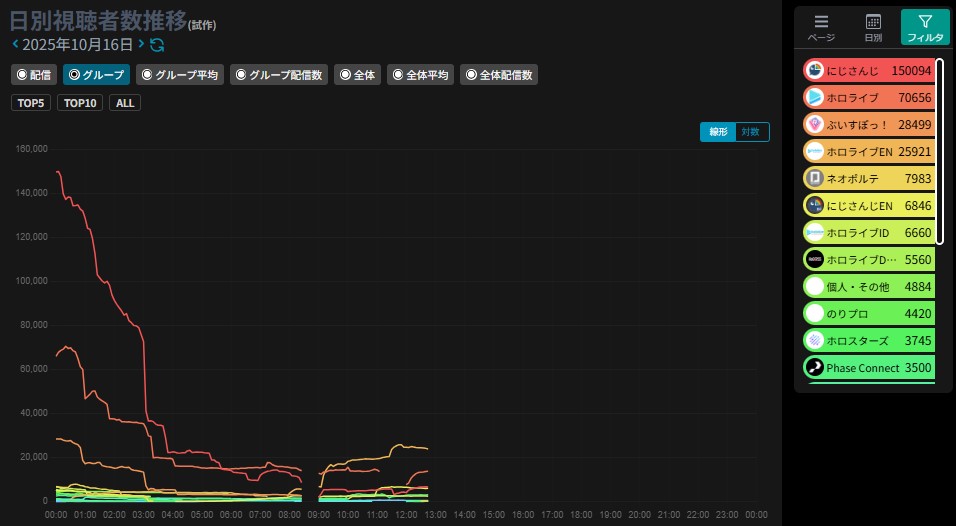This screenshot has height=526, width=956.
Task: Select the フィルタ funnel tab
Action: pos(925,27)
